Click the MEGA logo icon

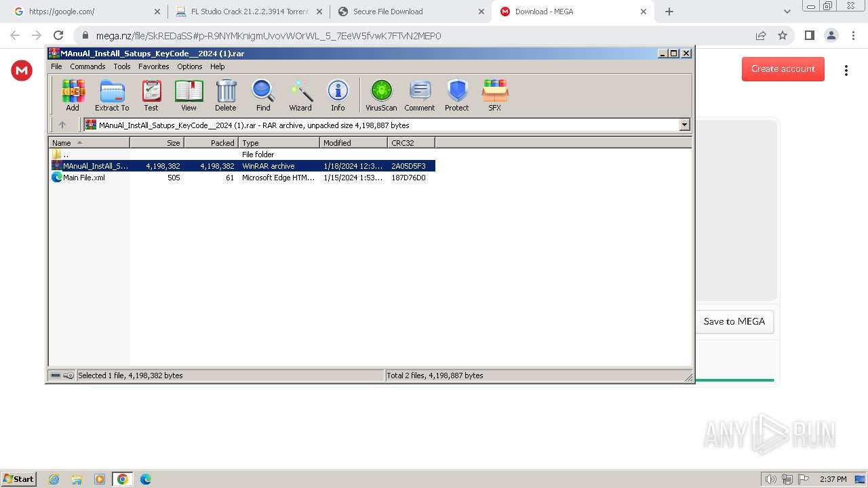point(22,70)
